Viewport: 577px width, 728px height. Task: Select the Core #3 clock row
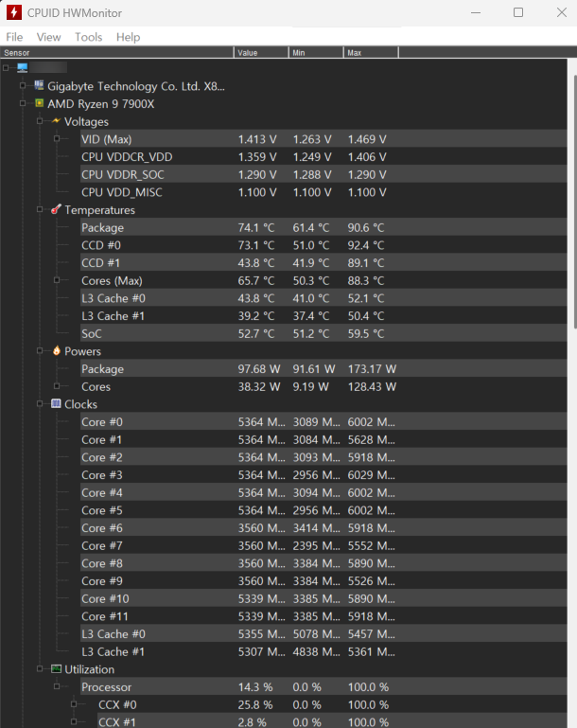[323, 474]
